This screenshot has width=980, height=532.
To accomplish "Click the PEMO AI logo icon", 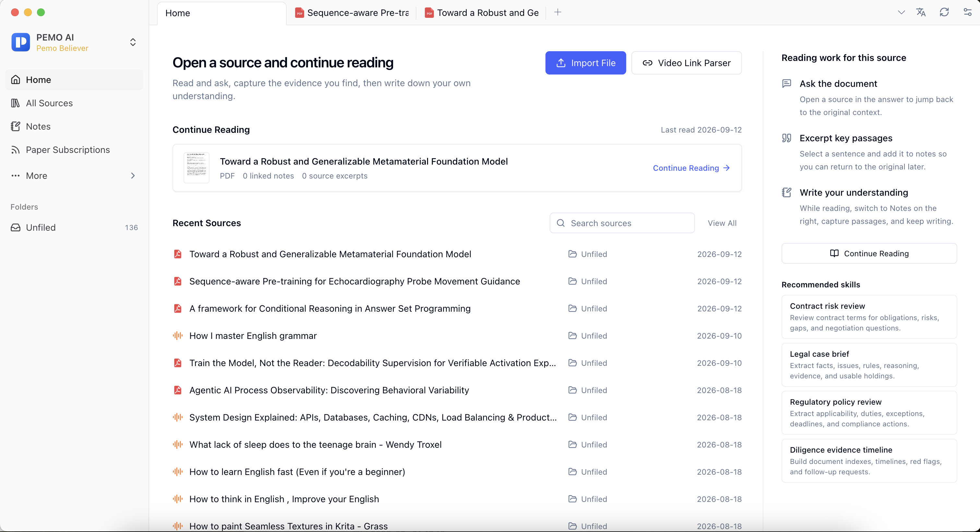I will coord(20,42).
